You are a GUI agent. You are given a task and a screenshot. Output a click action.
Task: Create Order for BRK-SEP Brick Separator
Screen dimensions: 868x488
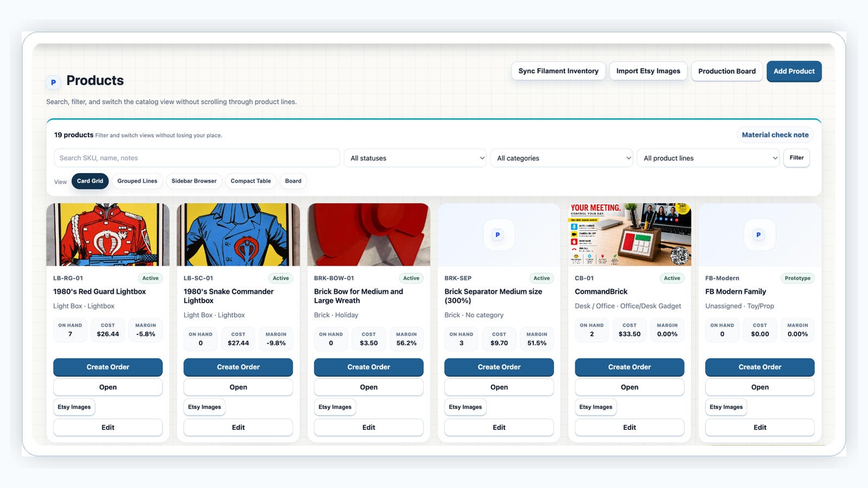(x=499, y=367)
